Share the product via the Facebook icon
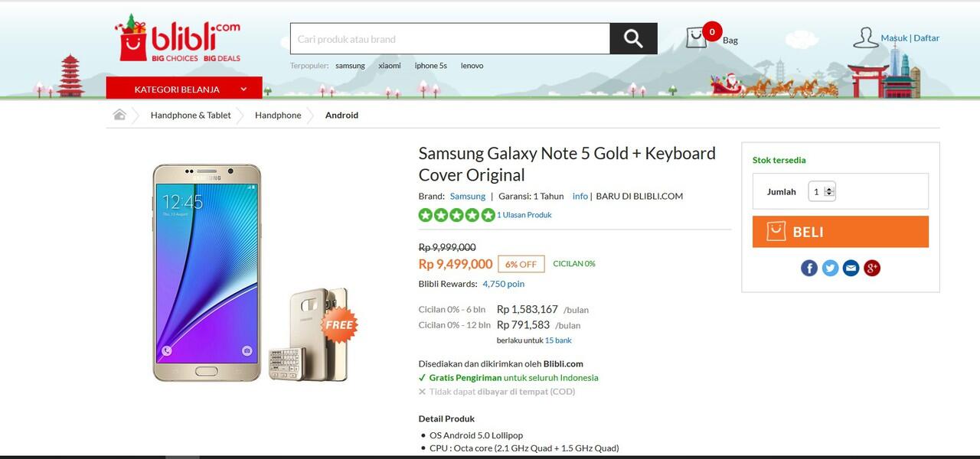 (809, 268)
